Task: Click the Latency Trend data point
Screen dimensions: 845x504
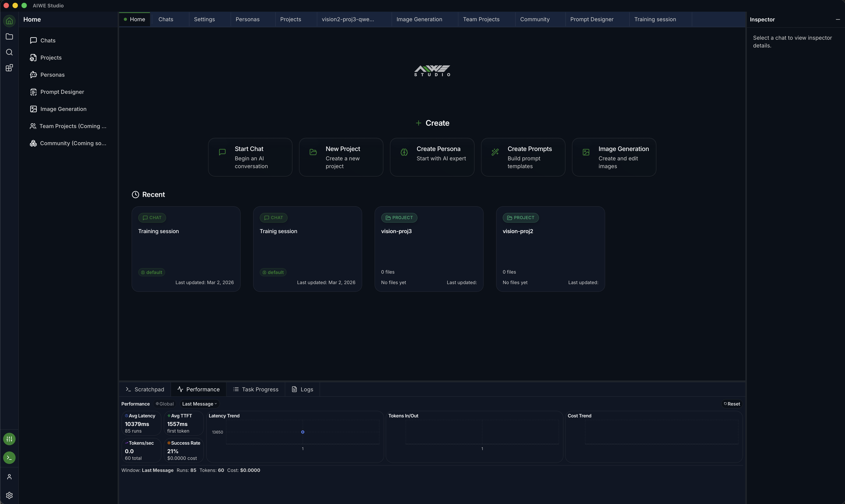Action: coord(302,432)
